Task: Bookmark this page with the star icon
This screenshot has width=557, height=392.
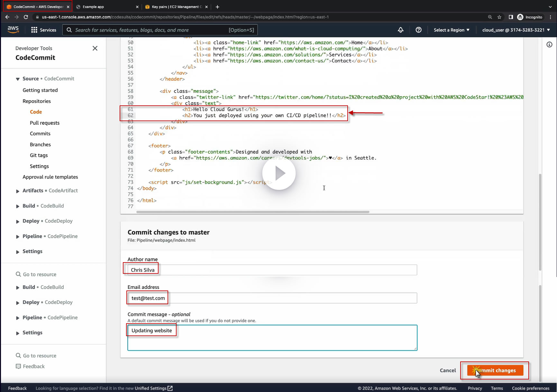Action: click(x=499, y=17)
